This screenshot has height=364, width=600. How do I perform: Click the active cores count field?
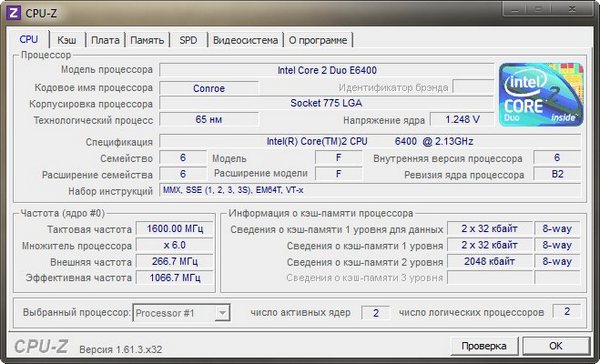tap(376, 313)
